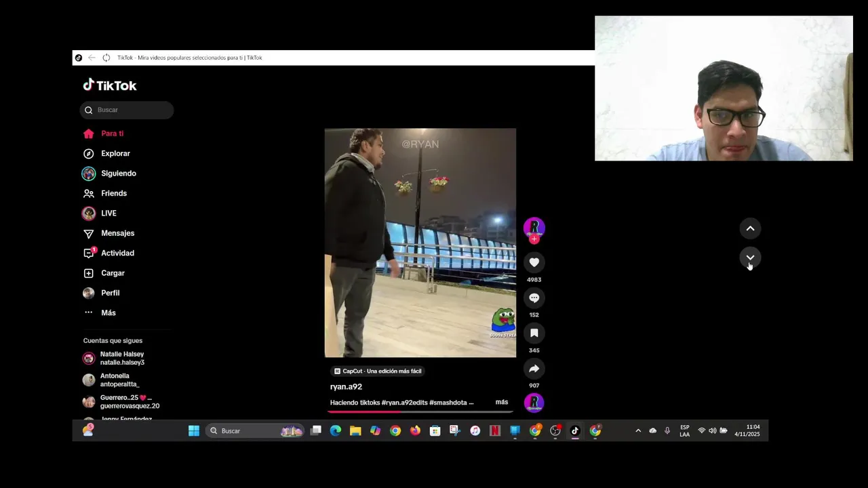Image resolution: width=868 pixels, height=488 pixels.
Task: Click the Actividad icon with notification badge
Action: (x=89, y=253)
